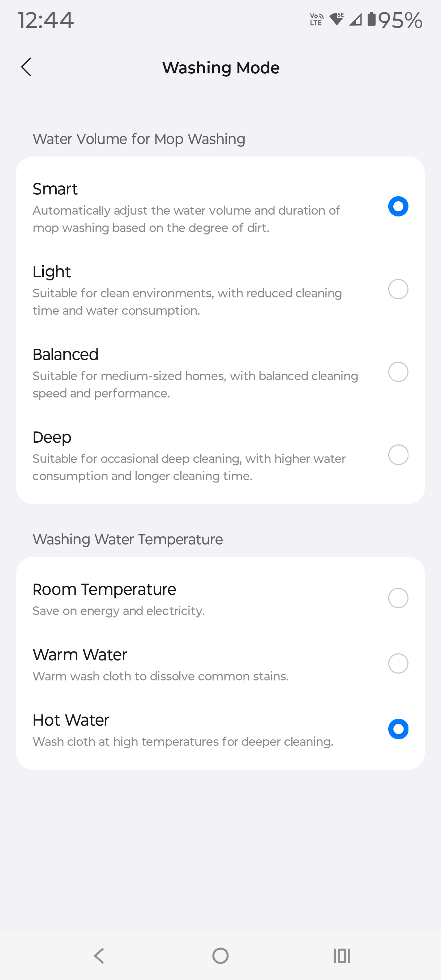Tap the Deep option label
This screenshot has height=980, width=441.
(52, 437)
